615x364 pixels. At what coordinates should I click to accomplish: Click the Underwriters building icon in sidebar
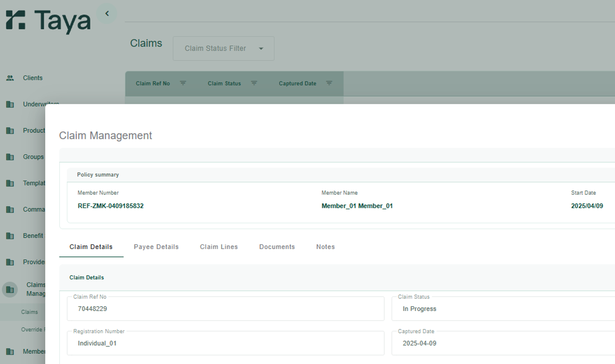pyautogui.click(x=10, y=104)
